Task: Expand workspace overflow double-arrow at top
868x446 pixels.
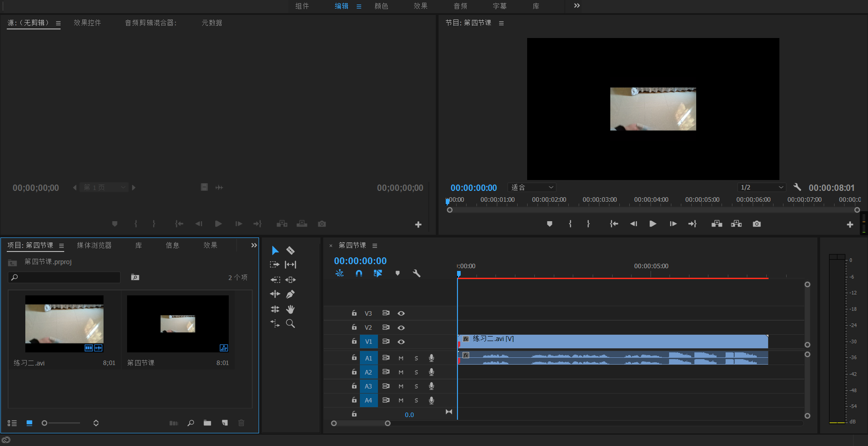Action: tap(576, 6)
